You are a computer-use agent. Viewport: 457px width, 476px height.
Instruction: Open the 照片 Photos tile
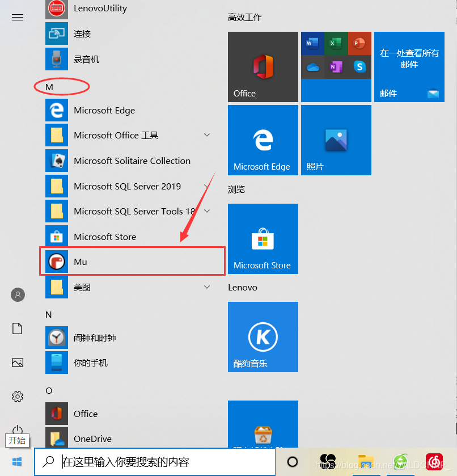pos(336,140)
